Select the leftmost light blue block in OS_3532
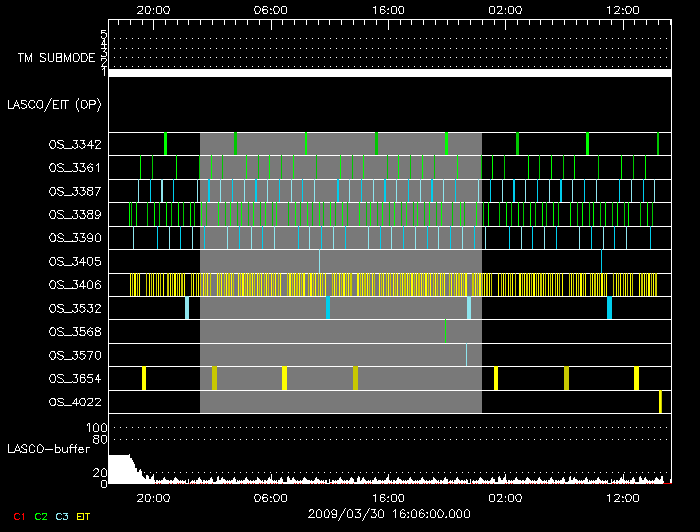This screenshot has height=532, width=700. click(186, 308)
